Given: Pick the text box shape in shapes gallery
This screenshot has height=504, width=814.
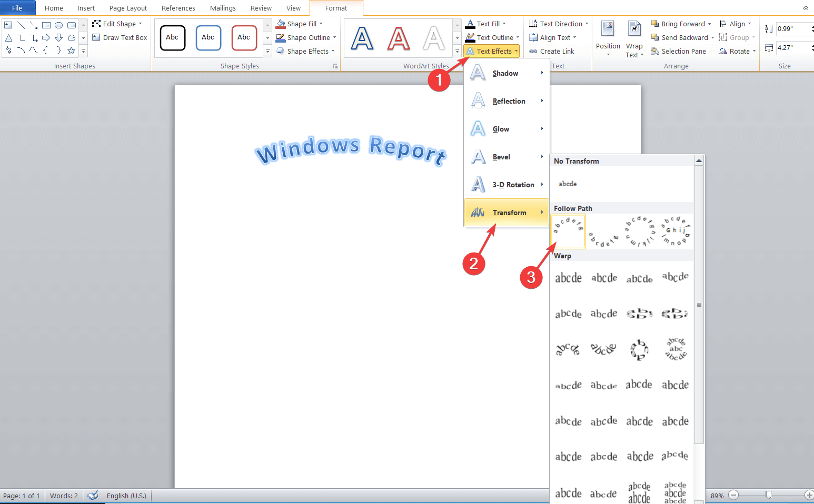Looking at the screenshot, I should coord(8,25).
